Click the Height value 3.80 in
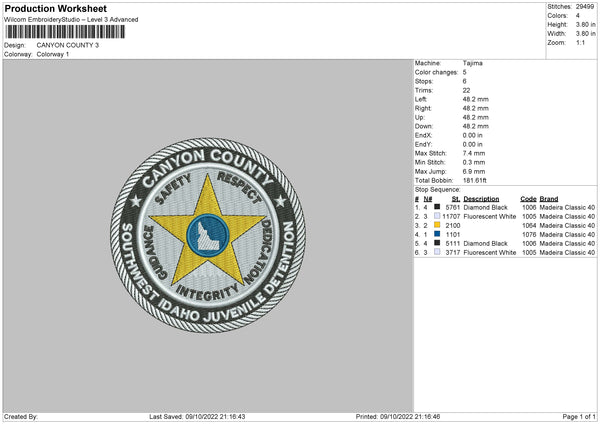 coord(585,24)
